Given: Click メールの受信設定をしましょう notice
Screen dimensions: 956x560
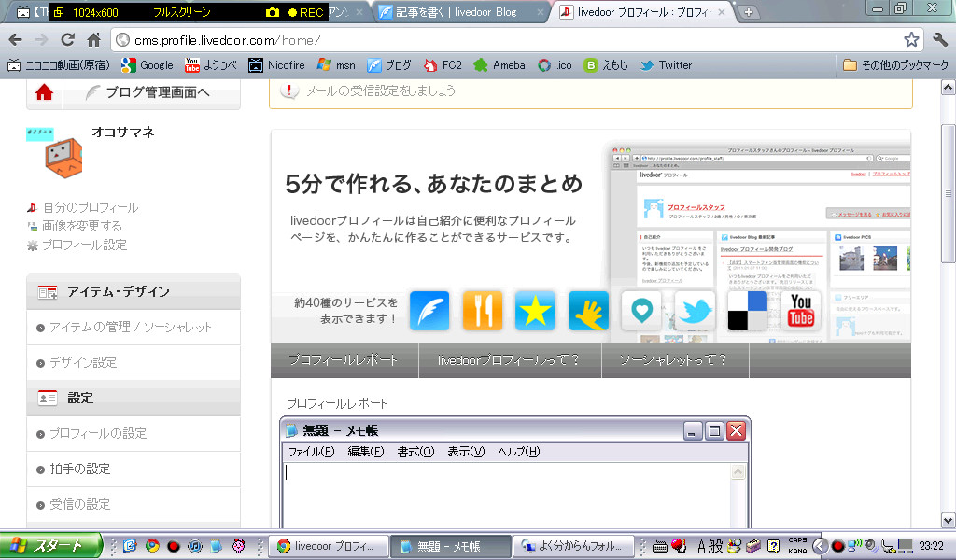Looking at the screenshot, I should point(381,91).
